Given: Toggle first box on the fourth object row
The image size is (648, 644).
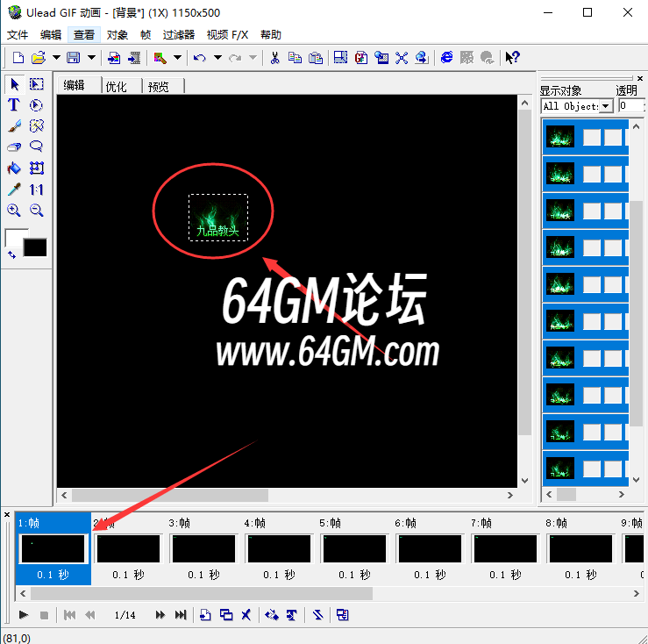Looking at the screenshot, I should (x=592, y=247).
